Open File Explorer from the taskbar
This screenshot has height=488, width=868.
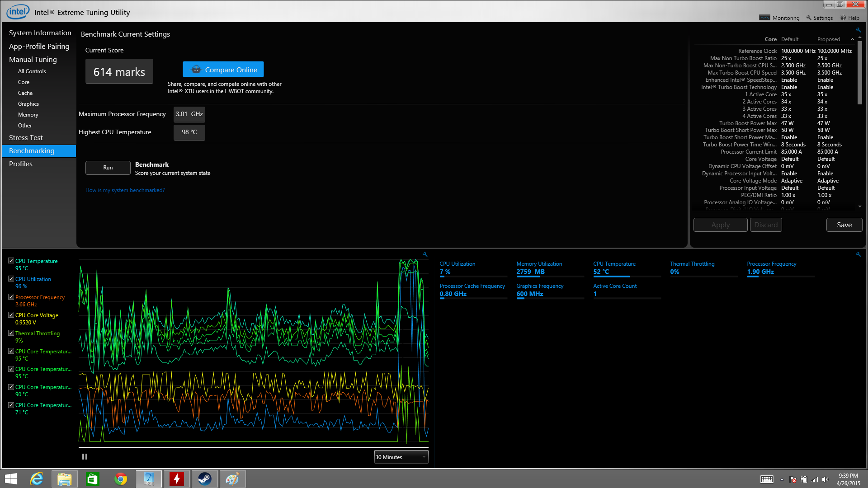pyautogui.click(x=64, y=479)
